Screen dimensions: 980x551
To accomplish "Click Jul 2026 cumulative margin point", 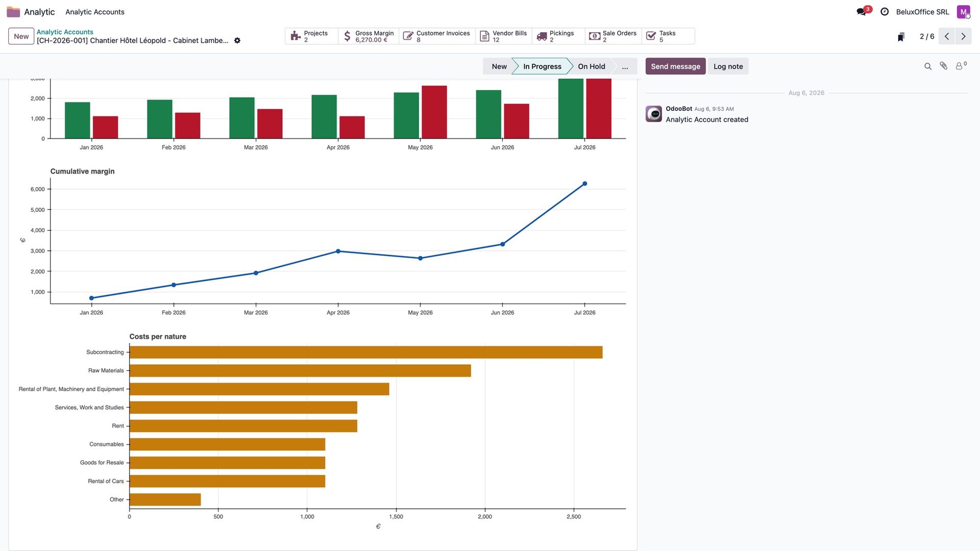I will pos(585,184).
